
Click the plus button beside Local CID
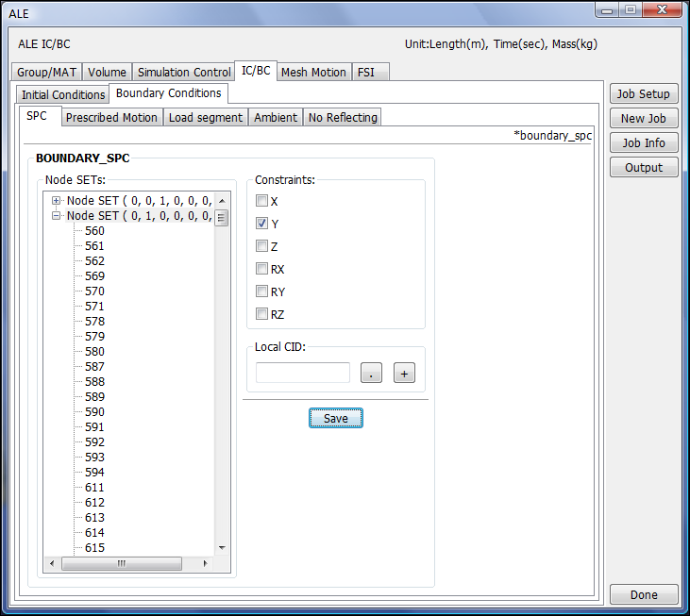tap(404, 374)
